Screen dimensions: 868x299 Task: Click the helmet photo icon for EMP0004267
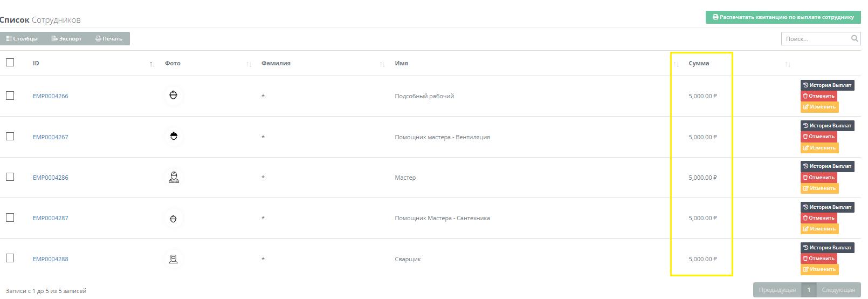(173, 137)
